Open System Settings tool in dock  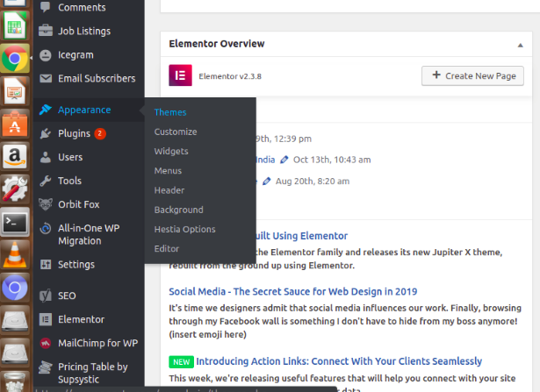pyautogui.click(x=14, y=189)
